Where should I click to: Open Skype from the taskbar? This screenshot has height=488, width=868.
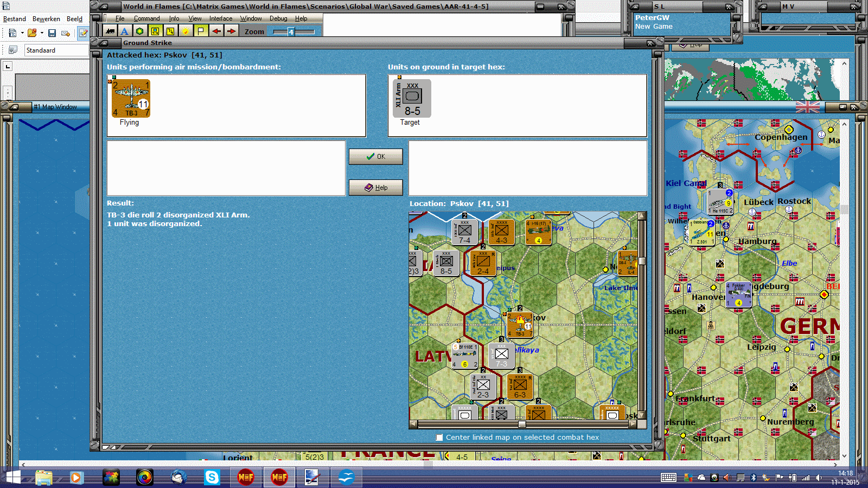[x=212, y=477]
